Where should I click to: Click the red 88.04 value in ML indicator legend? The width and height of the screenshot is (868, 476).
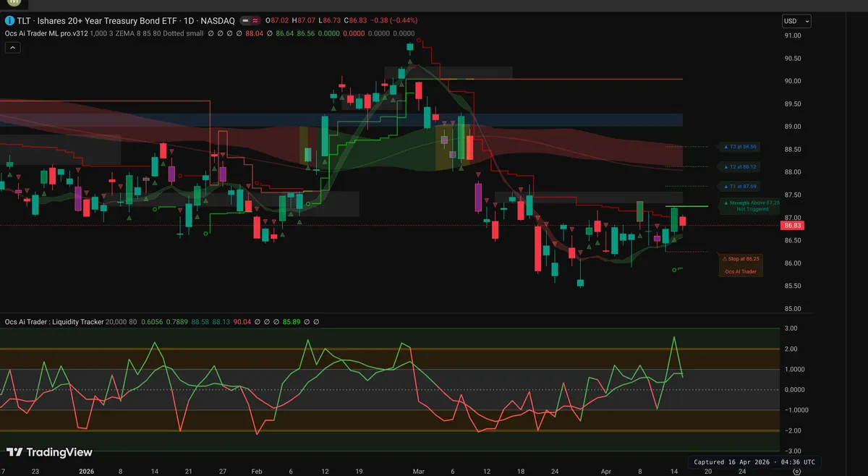(255, 33)
